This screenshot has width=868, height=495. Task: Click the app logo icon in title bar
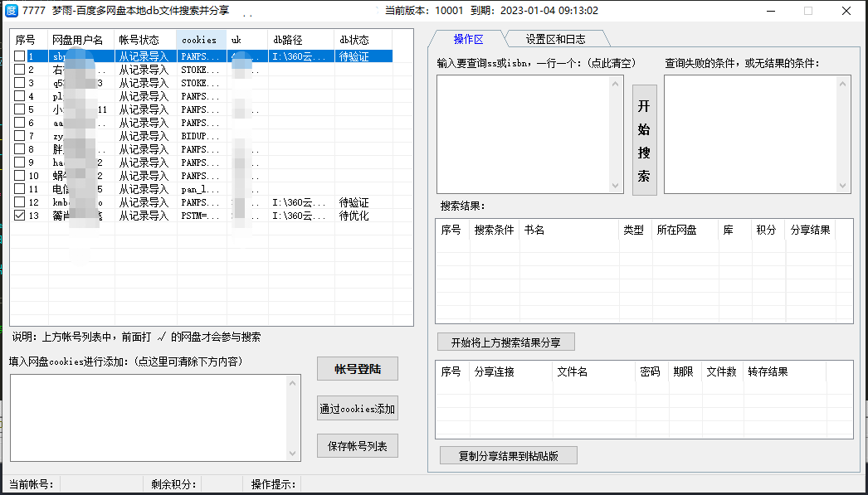tap(12, 11)
